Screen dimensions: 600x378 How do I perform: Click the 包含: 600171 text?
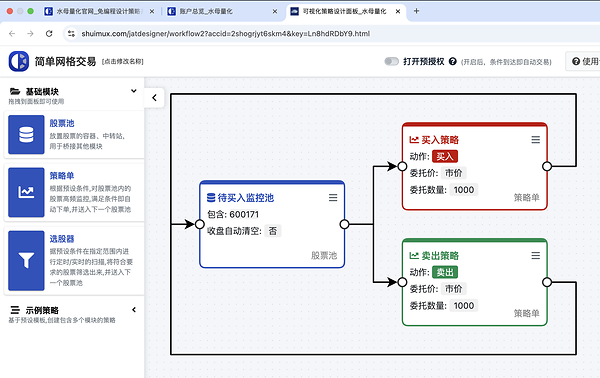click(233, 214)
